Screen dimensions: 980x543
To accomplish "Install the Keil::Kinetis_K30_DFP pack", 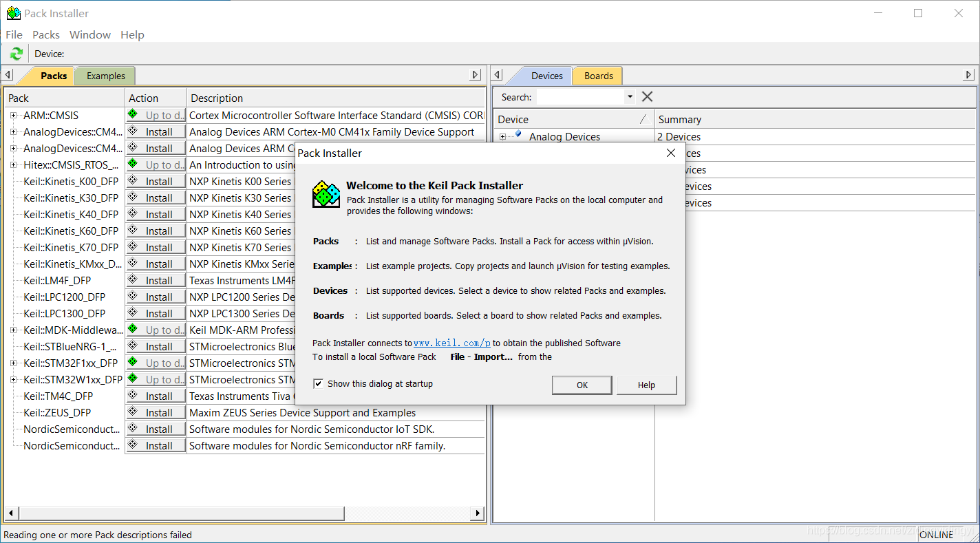I will point(156,198).
